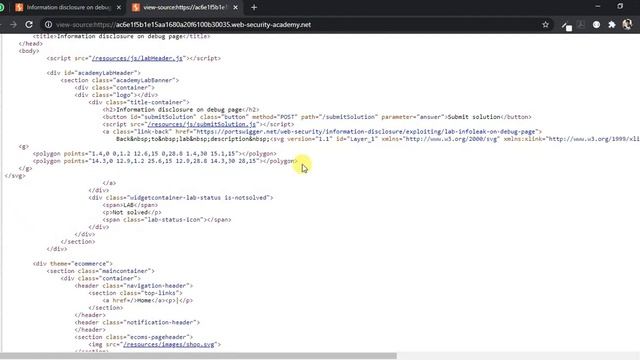
Task: Go forward with the forward arrow
Action: tap(13, 24)
